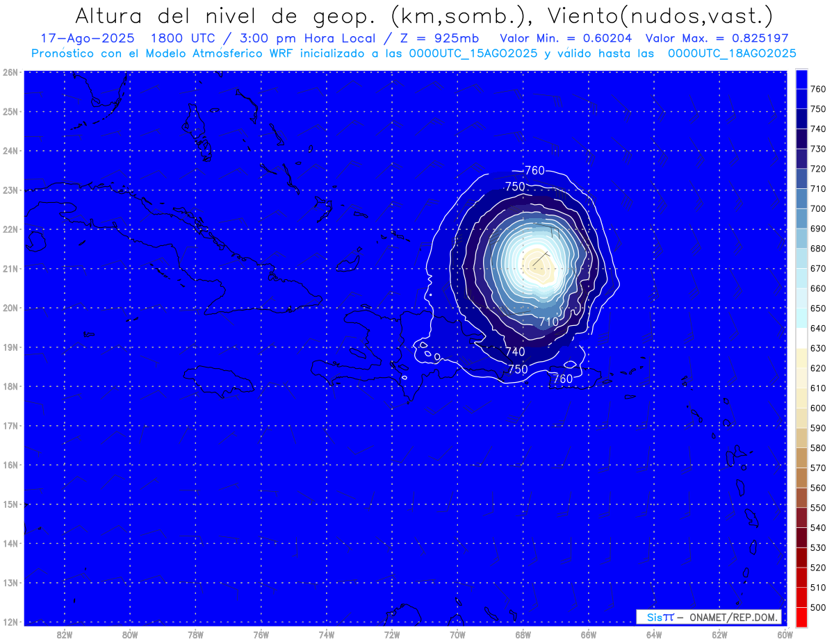Click the SisTT ONAMET/REP.DOM. logo box

pyautogui.click(x=709, y=617)
